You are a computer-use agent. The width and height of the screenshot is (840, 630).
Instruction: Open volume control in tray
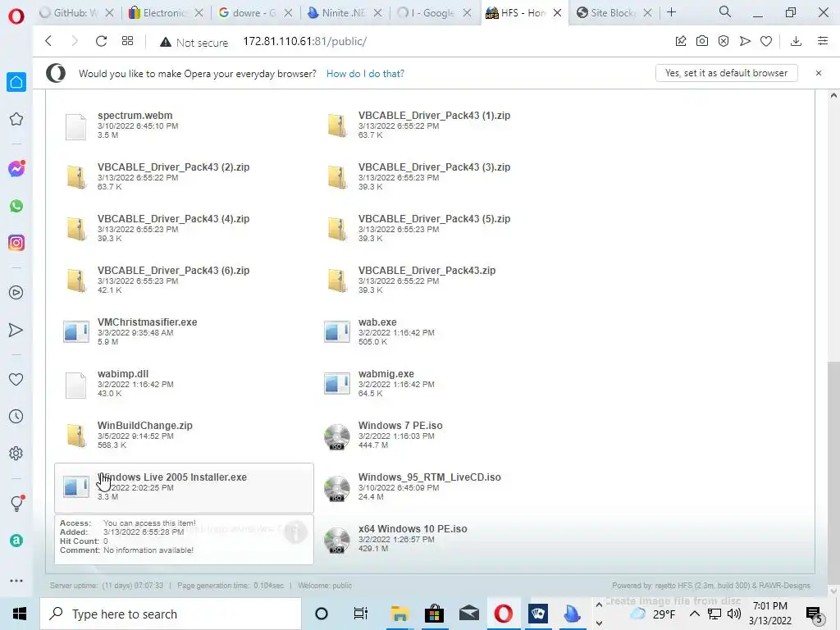pyautogui.click(x=734, y=614)
